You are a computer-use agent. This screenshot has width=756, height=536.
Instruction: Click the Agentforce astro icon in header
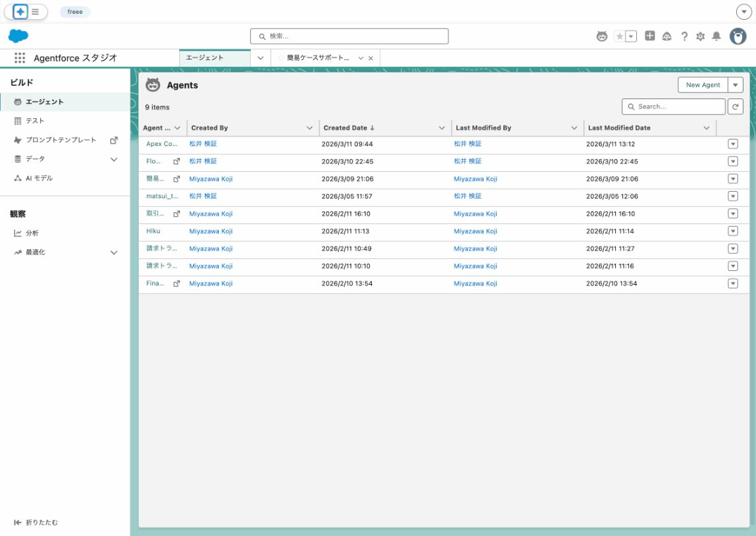(x=602, y=36)
